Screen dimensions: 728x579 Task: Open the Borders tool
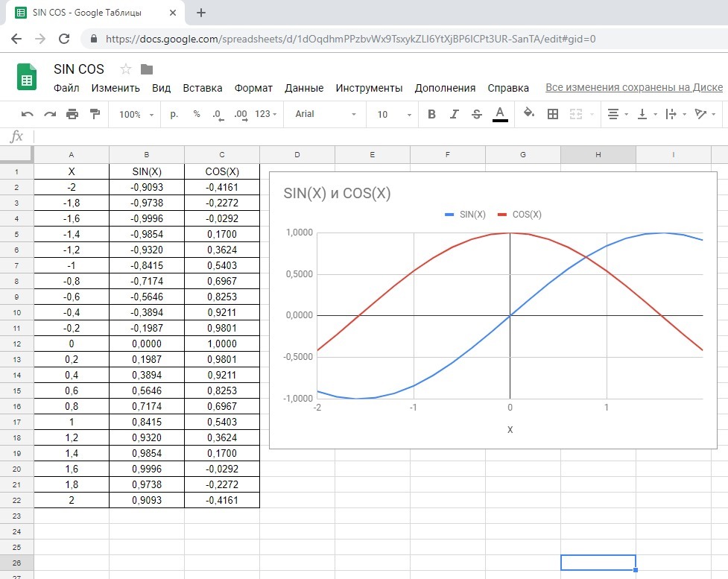point(552,114)
